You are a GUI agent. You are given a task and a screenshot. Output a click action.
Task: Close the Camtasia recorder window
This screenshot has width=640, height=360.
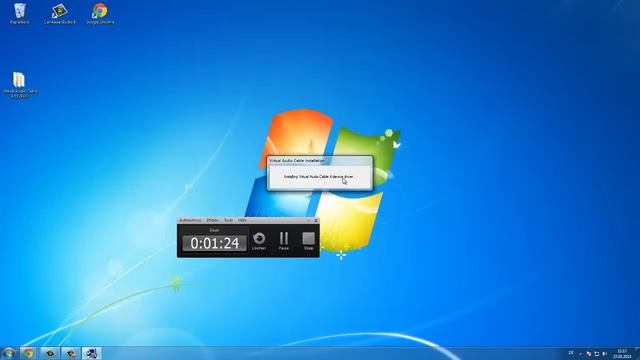(316, 220)
